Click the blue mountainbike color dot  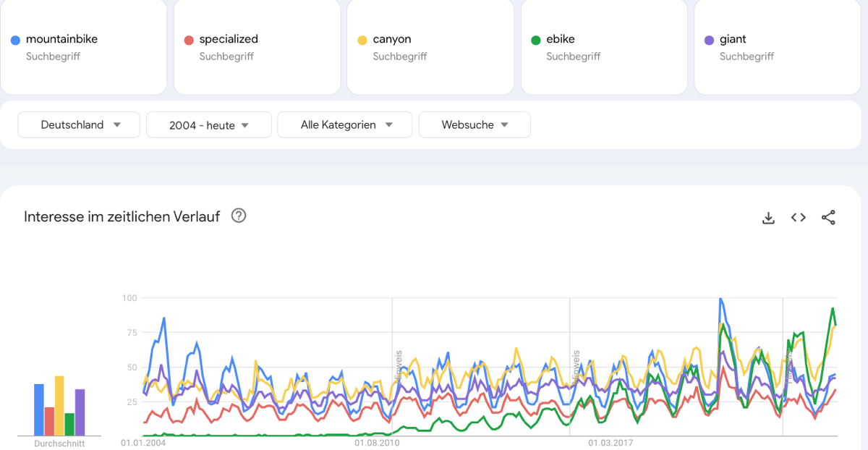(15, 41)
